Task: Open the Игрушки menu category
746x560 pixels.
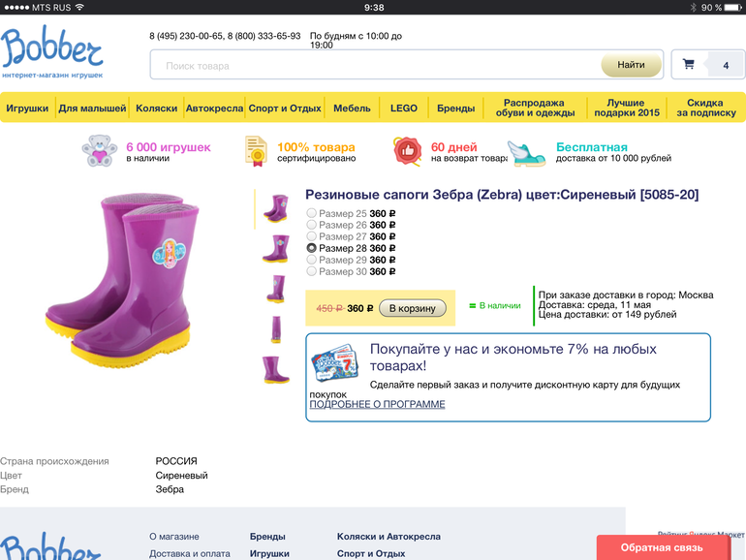Action: 27,108
